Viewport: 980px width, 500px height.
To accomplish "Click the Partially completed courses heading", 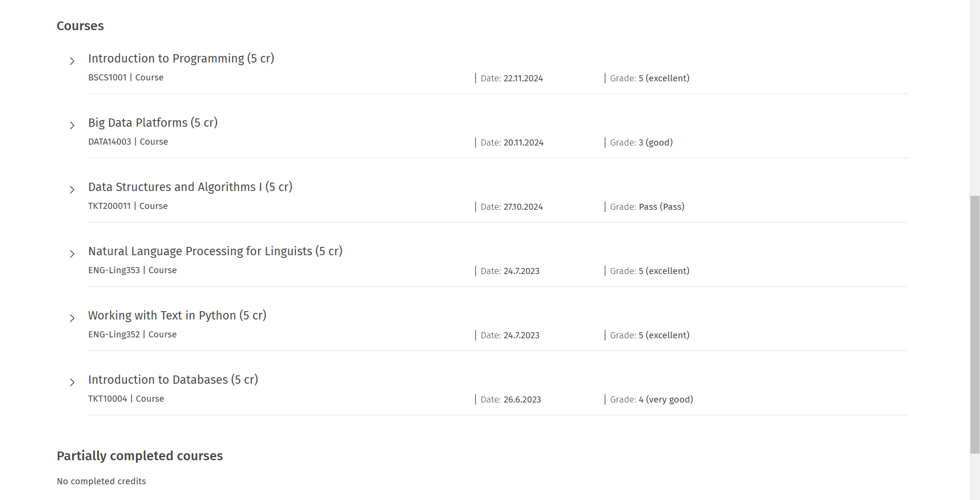I will [140, 456].
